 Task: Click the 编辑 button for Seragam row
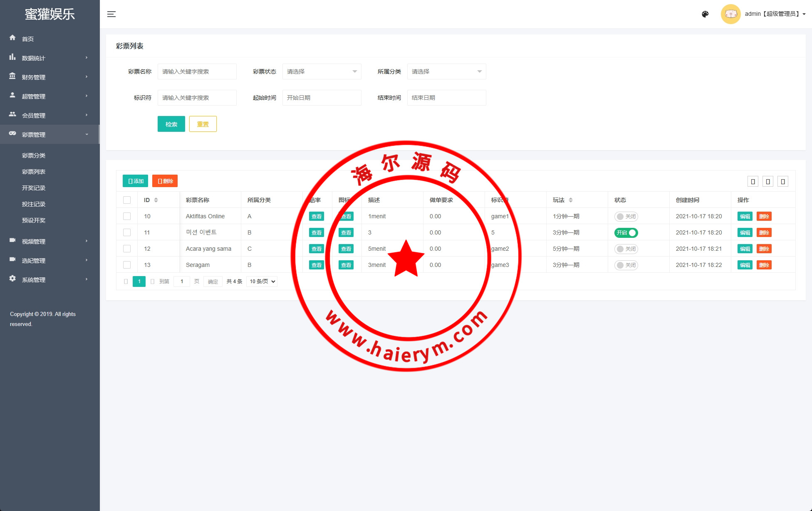click(745, 265)
